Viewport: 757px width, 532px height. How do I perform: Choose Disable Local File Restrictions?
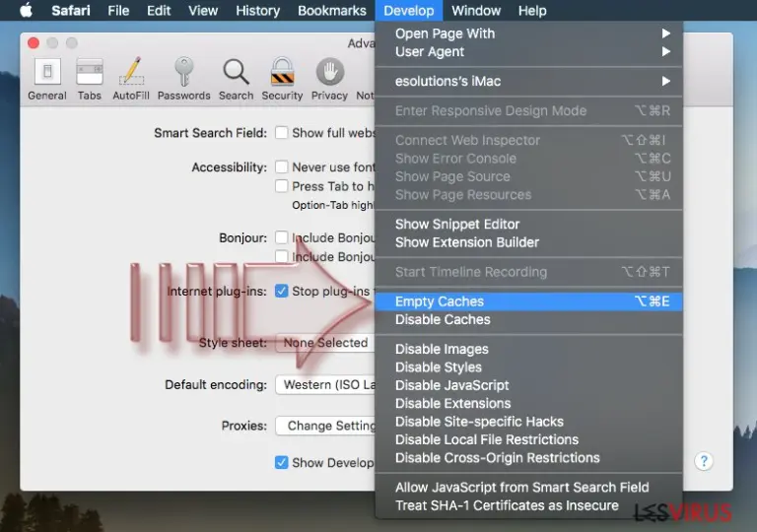coord(528,439)
